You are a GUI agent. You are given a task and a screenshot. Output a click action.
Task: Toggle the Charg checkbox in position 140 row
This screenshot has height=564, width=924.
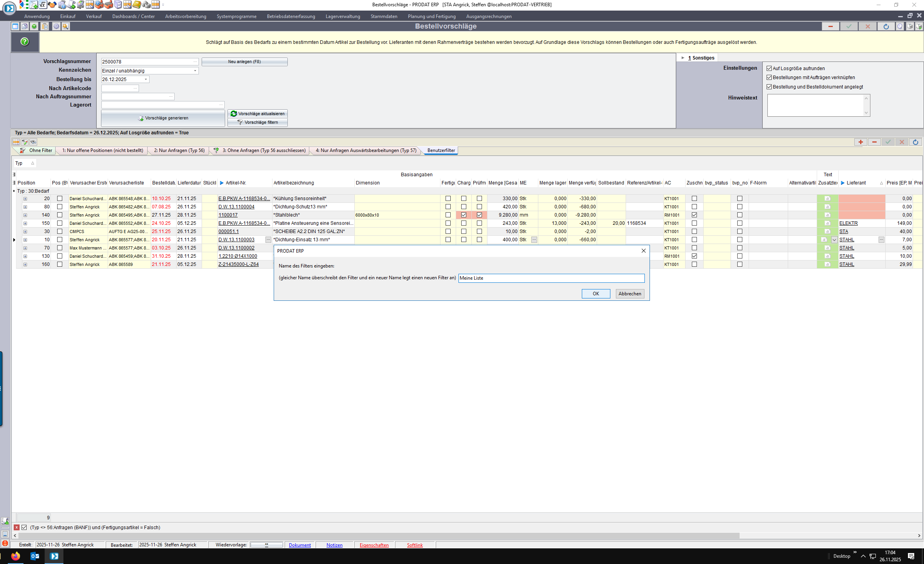[464, 215]
